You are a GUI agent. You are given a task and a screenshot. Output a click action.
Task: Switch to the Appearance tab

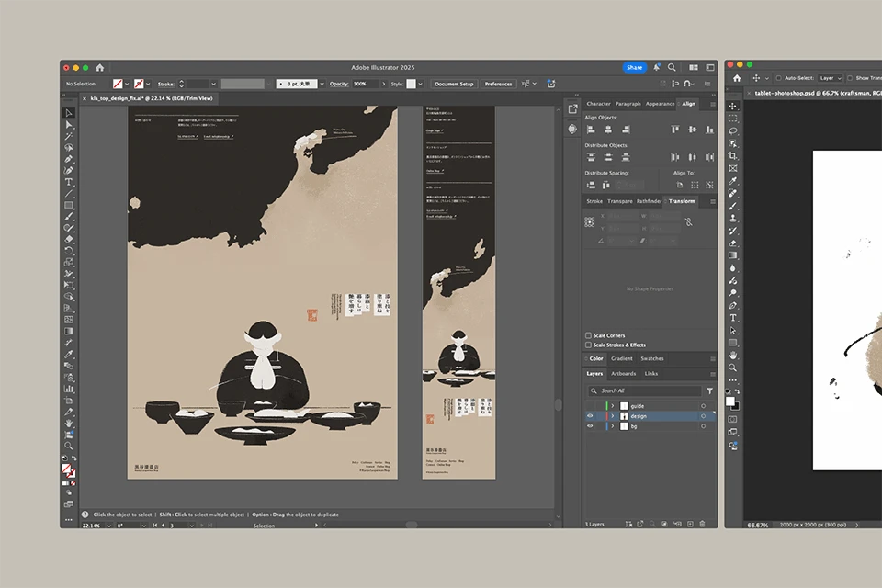[661, 104]
